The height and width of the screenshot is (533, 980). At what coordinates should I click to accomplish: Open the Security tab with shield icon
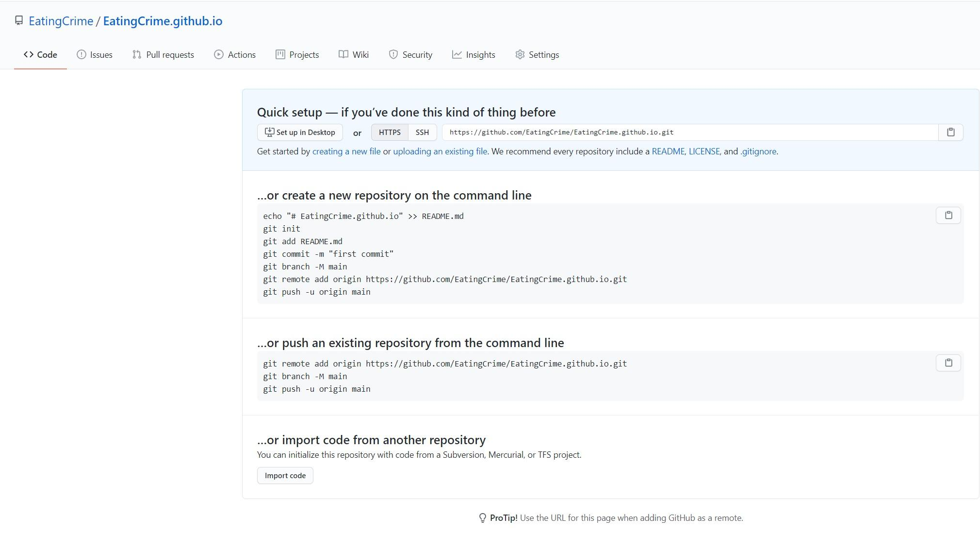click(410, 55)
